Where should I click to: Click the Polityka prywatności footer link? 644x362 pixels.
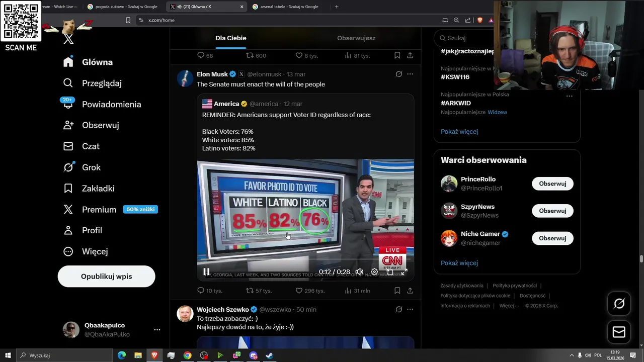coord(515,286)
